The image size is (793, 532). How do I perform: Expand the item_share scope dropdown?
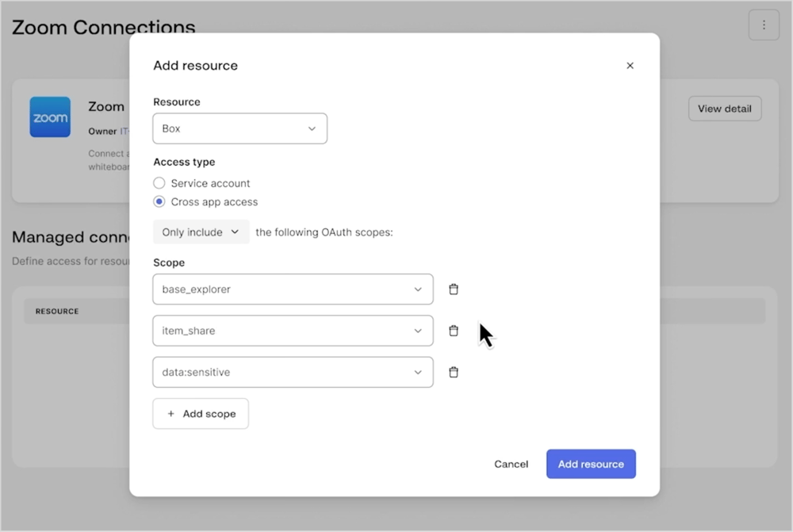tap(419, 331)
